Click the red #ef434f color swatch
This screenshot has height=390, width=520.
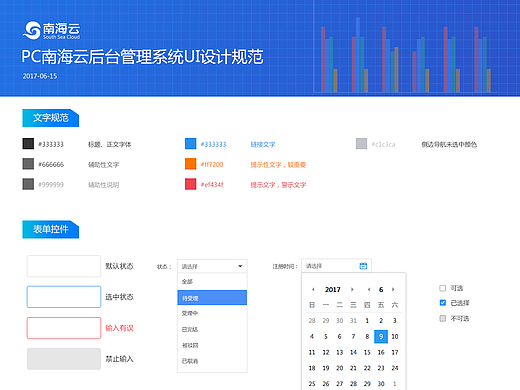coord(191,184)
